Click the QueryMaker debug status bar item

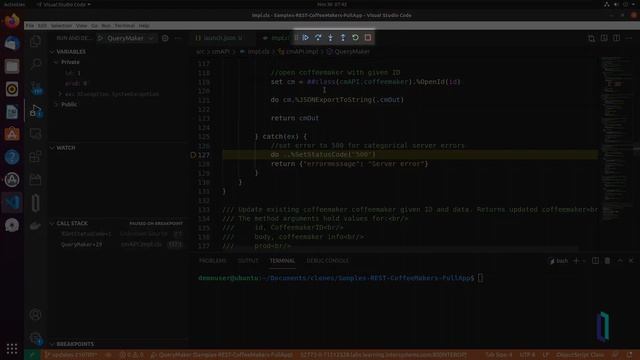click(x=222, y=355)
